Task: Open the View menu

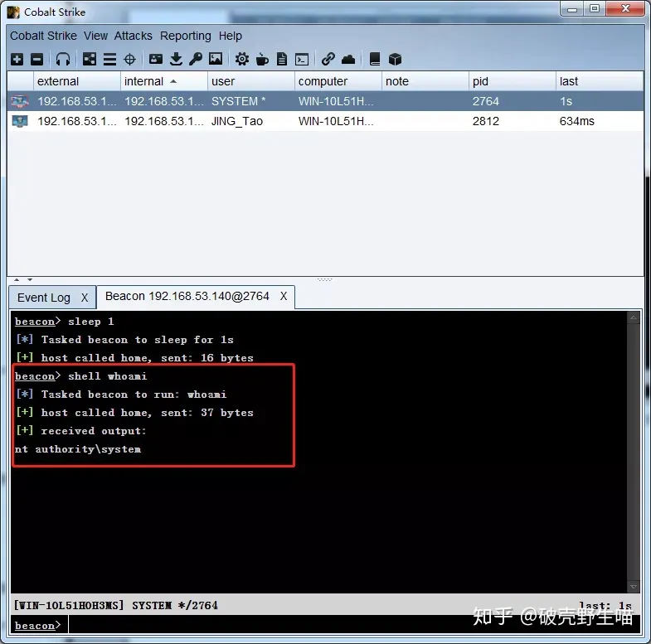Action: [x=95, y=36]
